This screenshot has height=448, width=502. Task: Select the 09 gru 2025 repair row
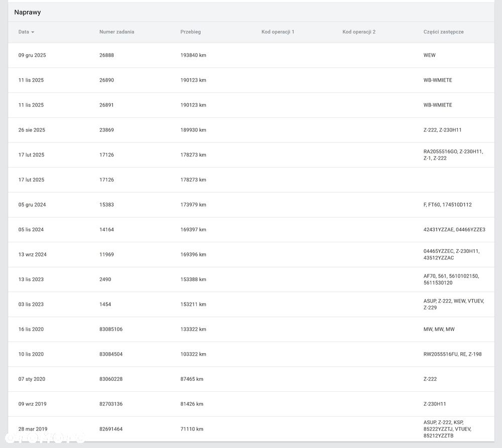click(x=251, y=55)
